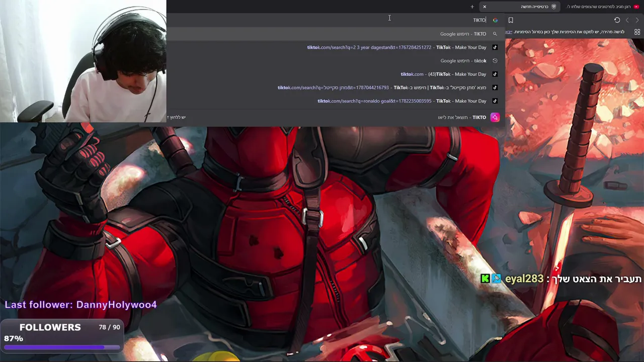Choose the 'TIKTO - תשאל את ליאו' suggestion

335,117
